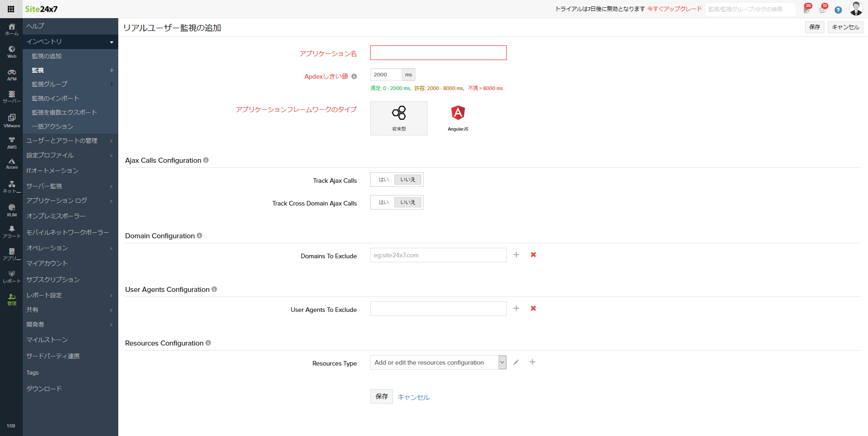868x436 pixels.
Task: Select the AngularJS framework icon
Action: [x=458, y=118]
